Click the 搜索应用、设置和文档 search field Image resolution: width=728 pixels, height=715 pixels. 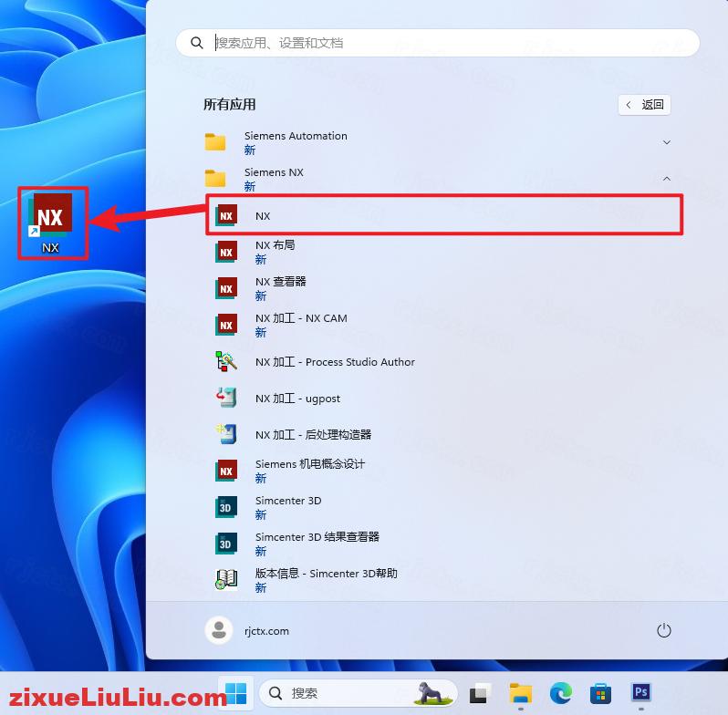438,43
